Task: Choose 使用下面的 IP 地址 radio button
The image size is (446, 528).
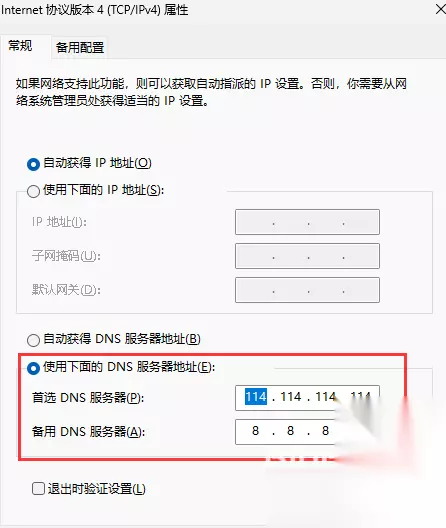Action: pyautogui.click(x=33, y=191)
